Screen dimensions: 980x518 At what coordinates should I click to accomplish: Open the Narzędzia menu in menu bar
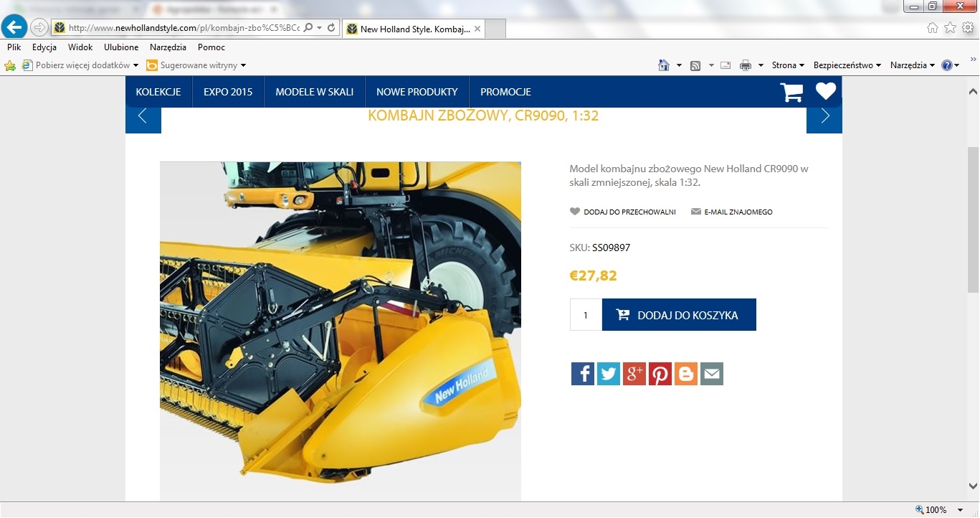[168, 47]
